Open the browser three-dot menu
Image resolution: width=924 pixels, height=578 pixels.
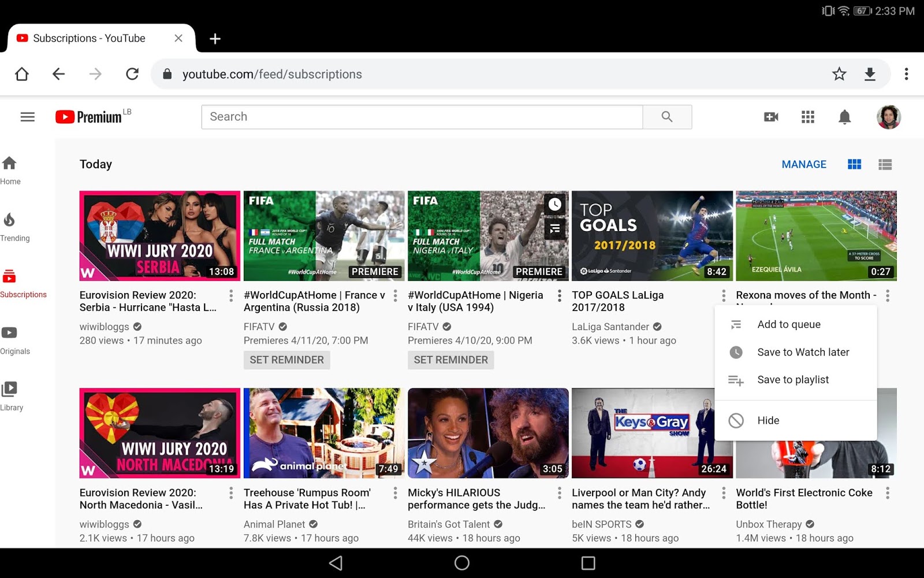click(x=906, y=74)
